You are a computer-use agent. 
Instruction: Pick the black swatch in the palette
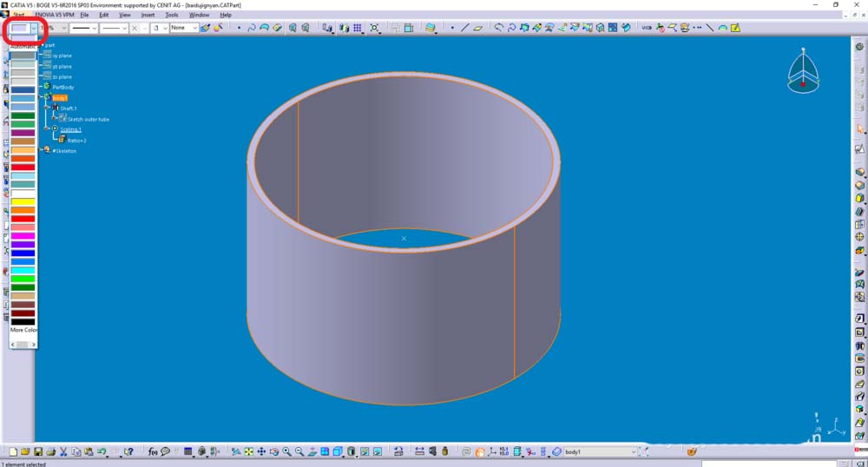[x=23, y=321]
